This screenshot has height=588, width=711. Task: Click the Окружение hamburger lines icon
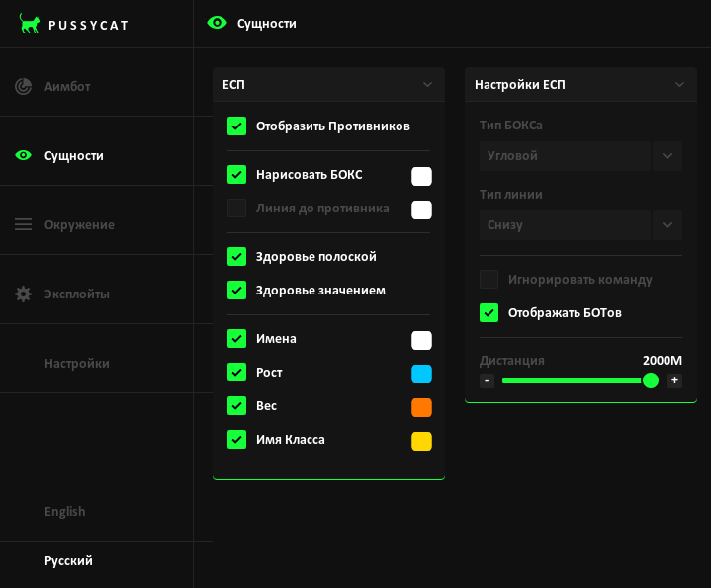24,224
